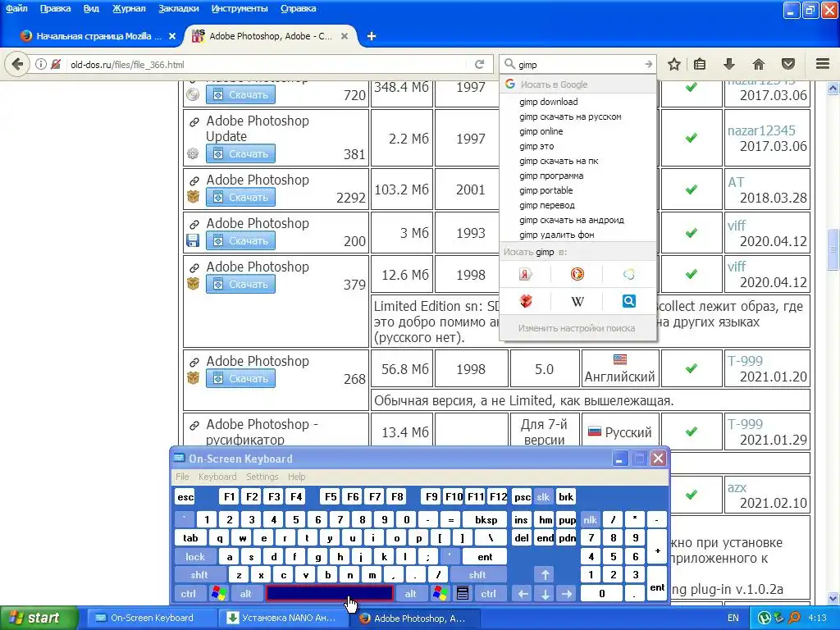Toggle the slk scroll lock key
The image size is (840, 630).
tap(543, 496)
